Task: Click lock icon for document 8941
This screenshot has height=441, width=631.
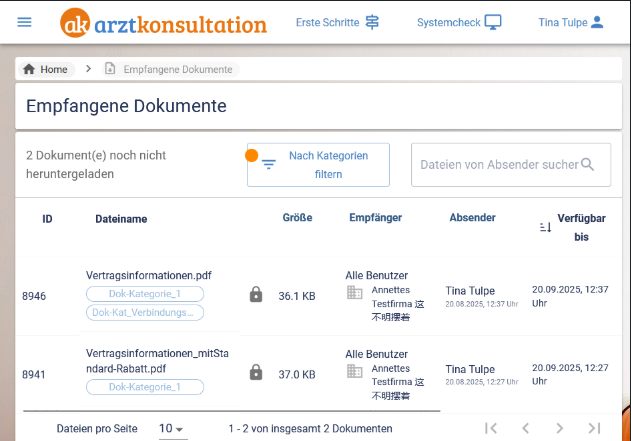Action: pyautogui.click(x=256, y=373)
